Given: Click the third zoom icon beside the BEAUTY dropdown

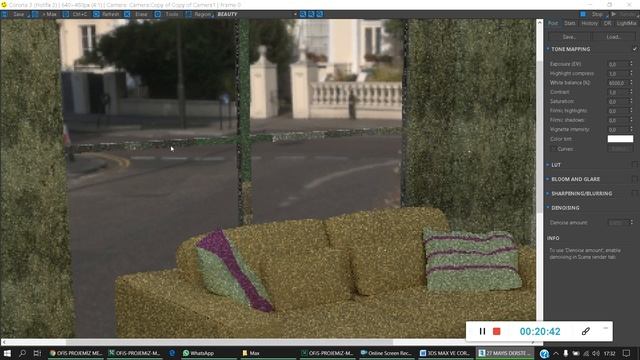Looking at the screenshot, I should pyautogui.click(x=320, y=14).
